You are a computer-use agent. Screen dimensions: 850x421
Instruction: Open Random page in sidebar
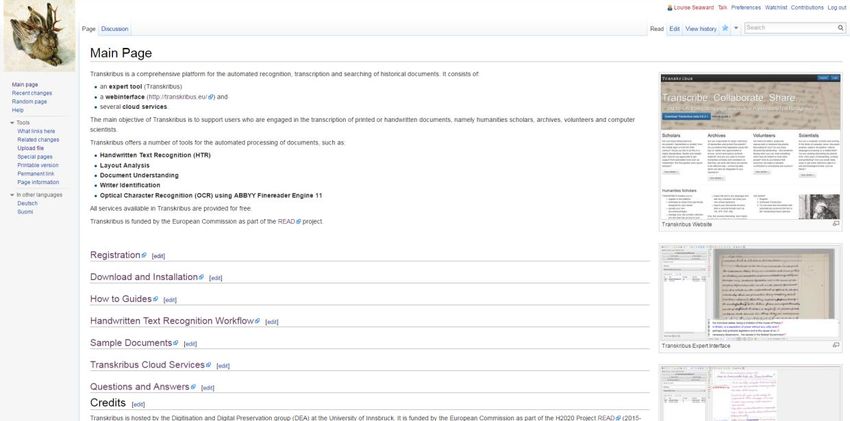point(29,102)
